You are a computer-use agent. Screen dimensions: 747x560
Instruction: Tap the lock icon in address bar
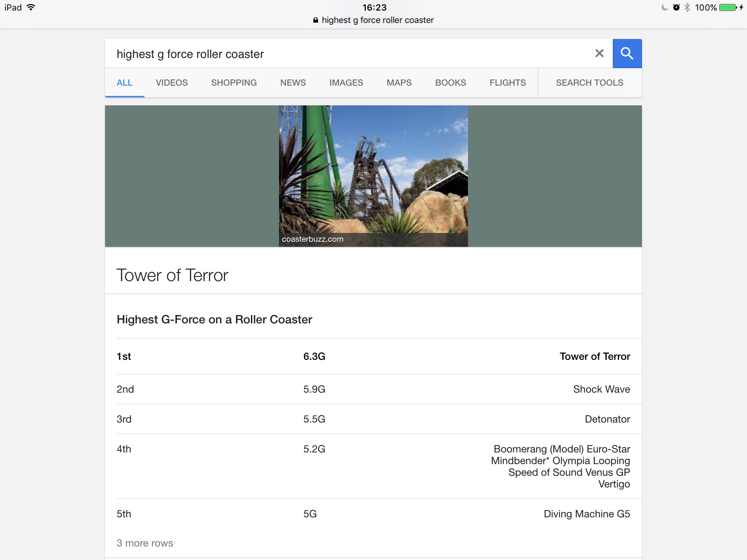coord(316,20)
